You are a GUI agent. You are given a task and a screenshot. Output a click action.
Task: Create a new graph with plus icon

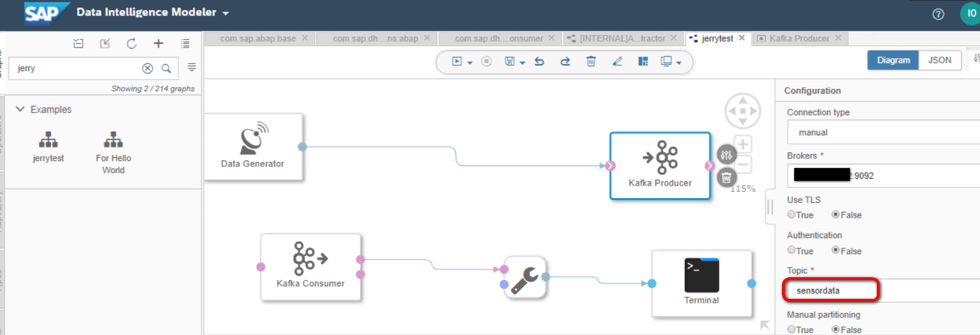click(x=159, y=44)
